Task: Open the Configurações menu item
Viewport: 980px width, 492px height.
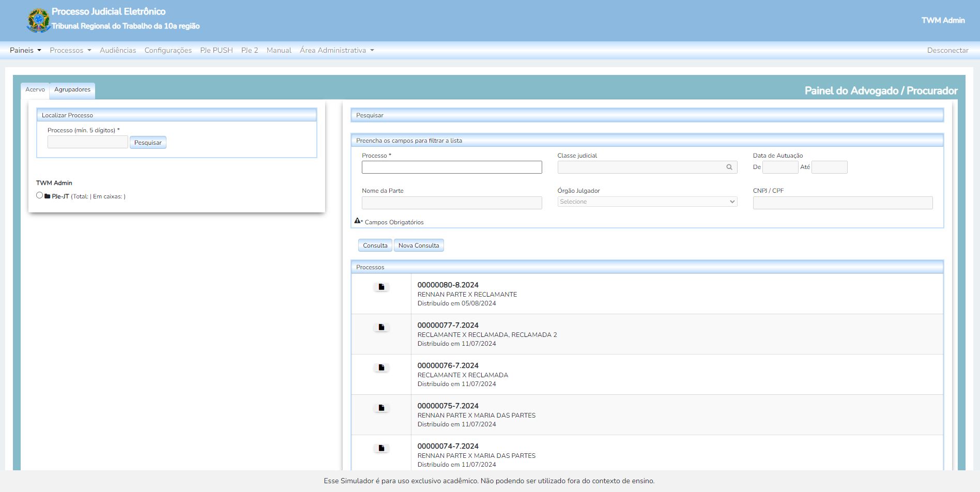Action: (168, 50)
